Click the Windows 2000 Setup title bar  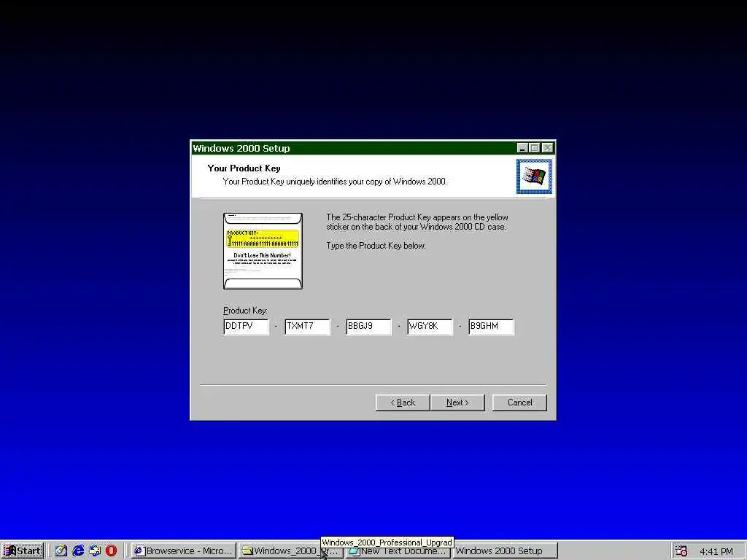coord(352,148)
